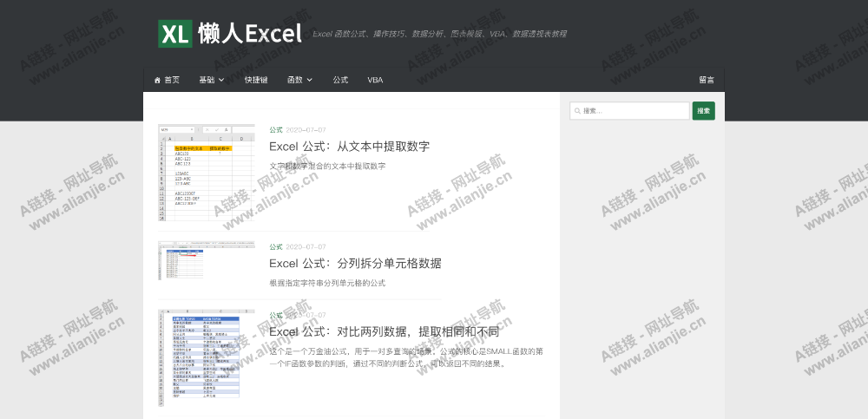This screenshot has width=868, height=419.
Task: Open article 对比两列数据，提取相同和不同
Action: click(385, 332)
